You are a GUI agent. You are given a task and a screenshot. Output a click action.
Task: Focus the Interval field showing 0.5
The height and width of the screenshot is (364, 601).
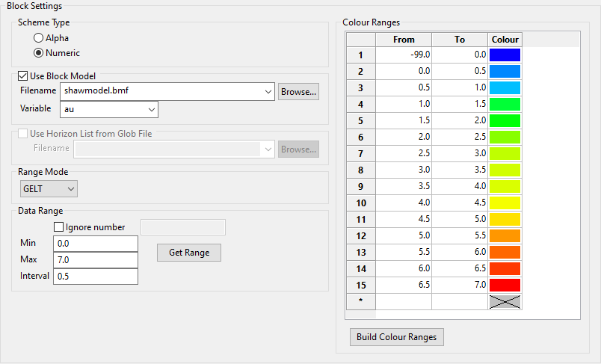click(x=96, y=277)
